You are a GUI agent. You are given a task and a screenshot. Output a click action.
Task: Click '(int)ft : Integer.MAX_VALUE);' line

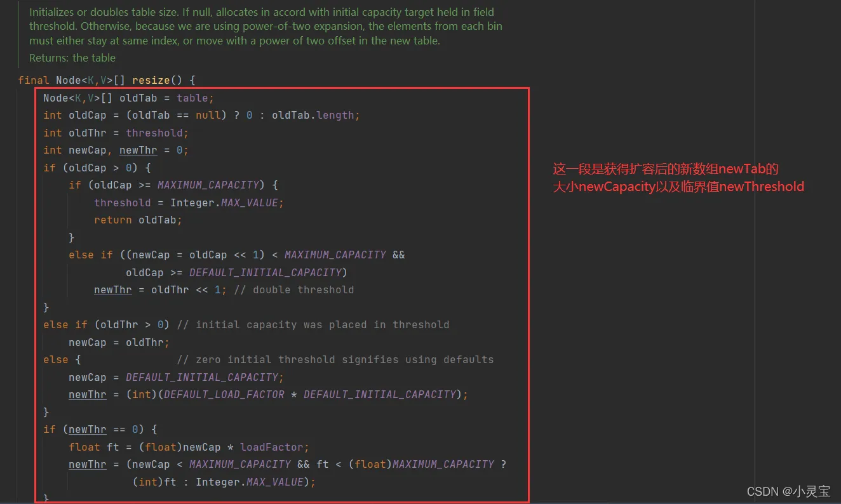(x=224, y=482)
